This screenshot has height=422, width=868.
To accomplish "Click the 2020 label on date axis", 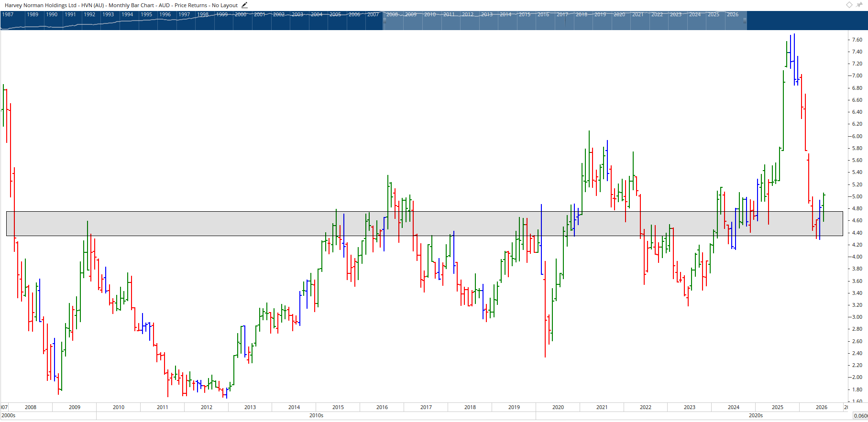I will tap(558, 407).
